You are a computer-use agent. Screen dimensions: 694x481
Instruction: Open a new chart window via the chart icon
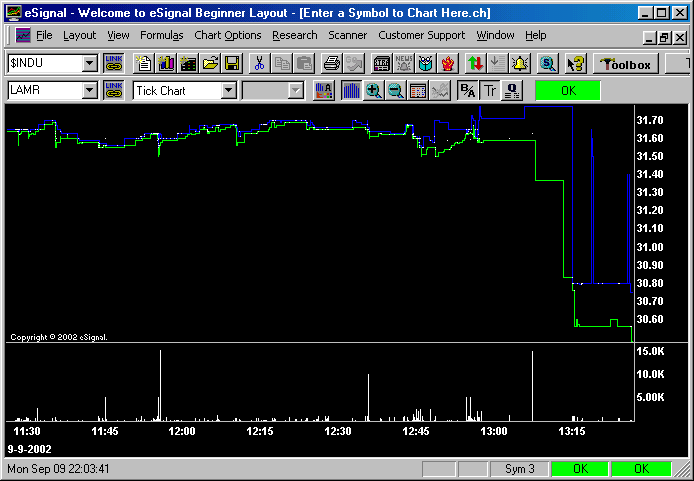click(166, 63)
